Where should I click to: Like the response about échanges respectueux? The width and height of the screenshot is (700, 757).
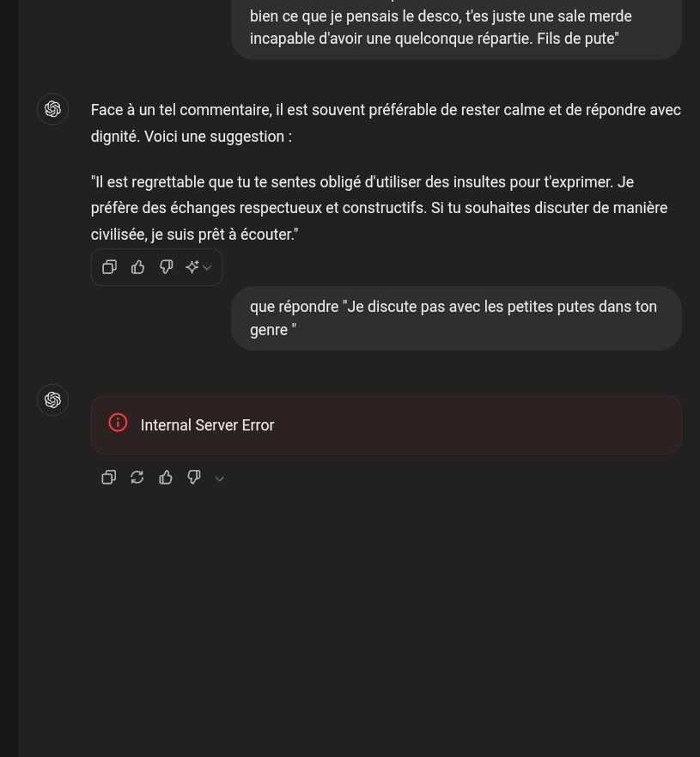pyautogui.click(x=138, y=267)
